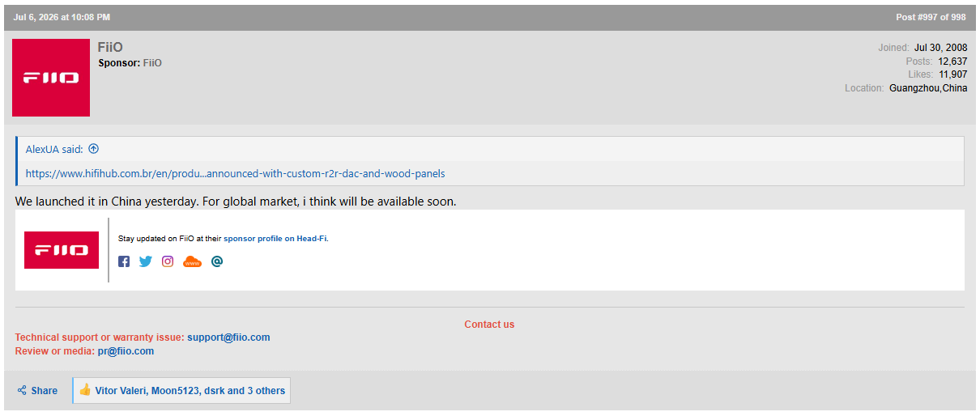The height and width of the screenshot is (416, 980).
Task: Share this post via Share button
Action: 37,390
